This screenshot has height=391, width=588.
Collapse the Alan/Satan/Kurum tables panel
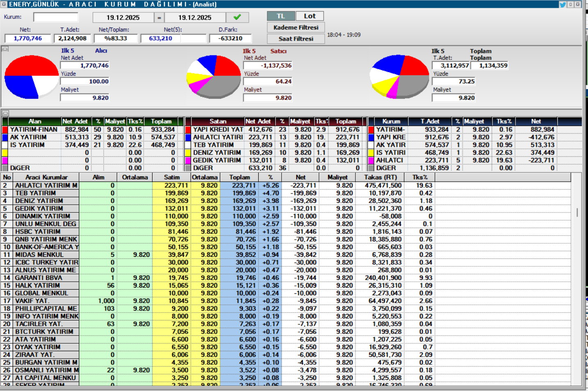click(5, 113)
